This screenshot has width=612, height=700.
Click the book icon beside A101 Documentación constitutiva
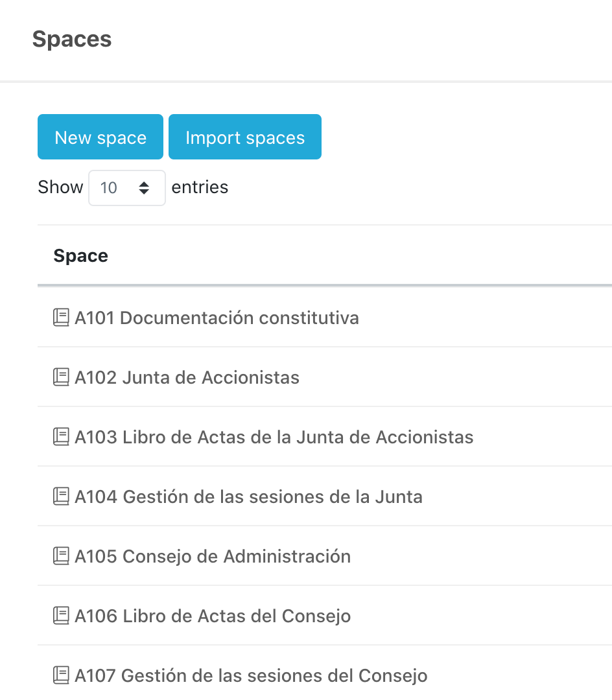(60, 318)
